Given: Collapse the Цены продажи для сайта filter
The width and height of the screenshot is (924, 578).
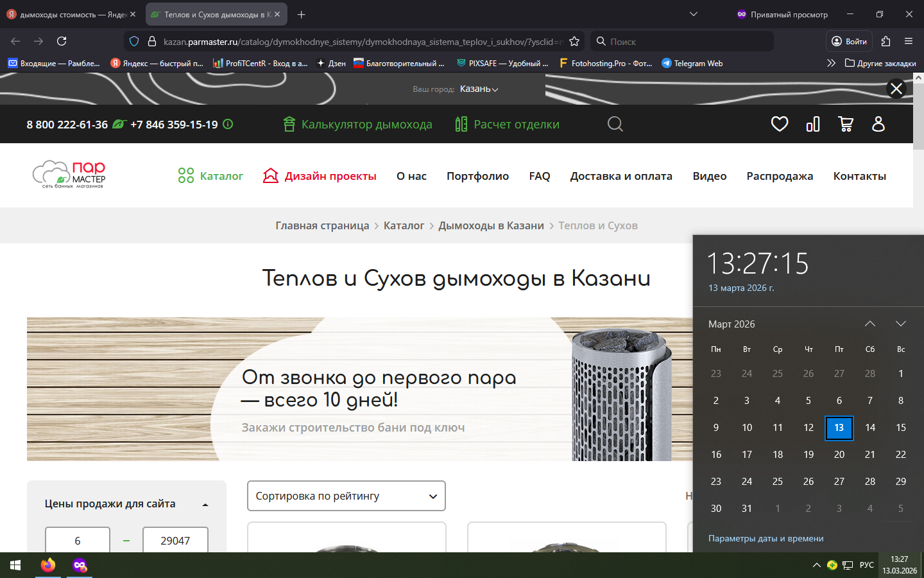Looking at the screenshot, I should click(x=205, y=505).
